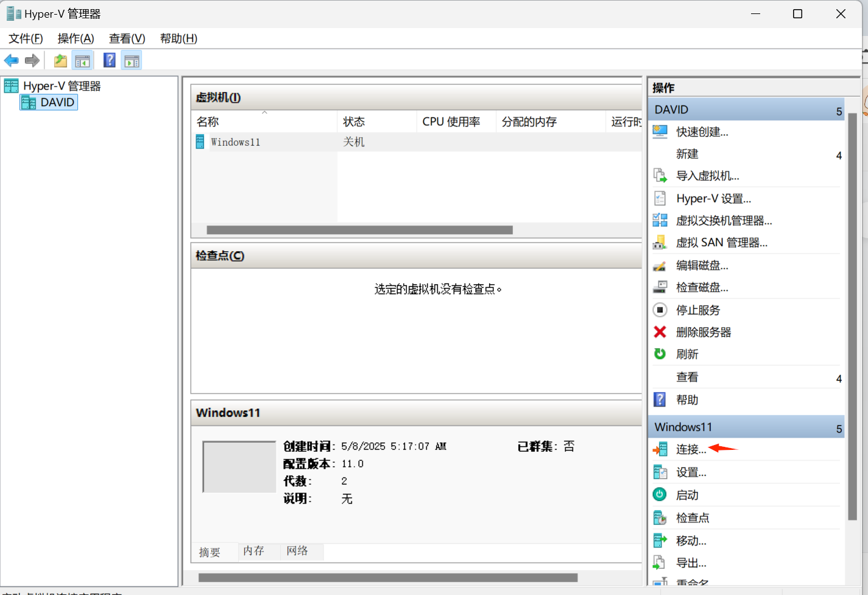Click the 移动 move icon

pyautogui.click(x=660, y=540)
